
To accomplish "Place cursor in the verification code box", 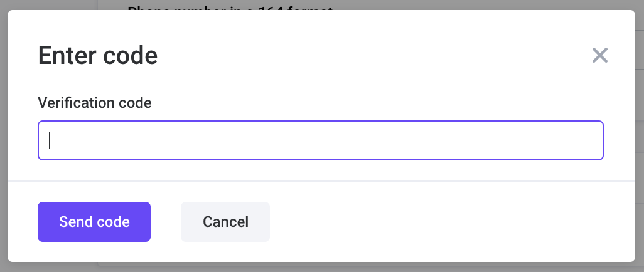I will [320, 140].
